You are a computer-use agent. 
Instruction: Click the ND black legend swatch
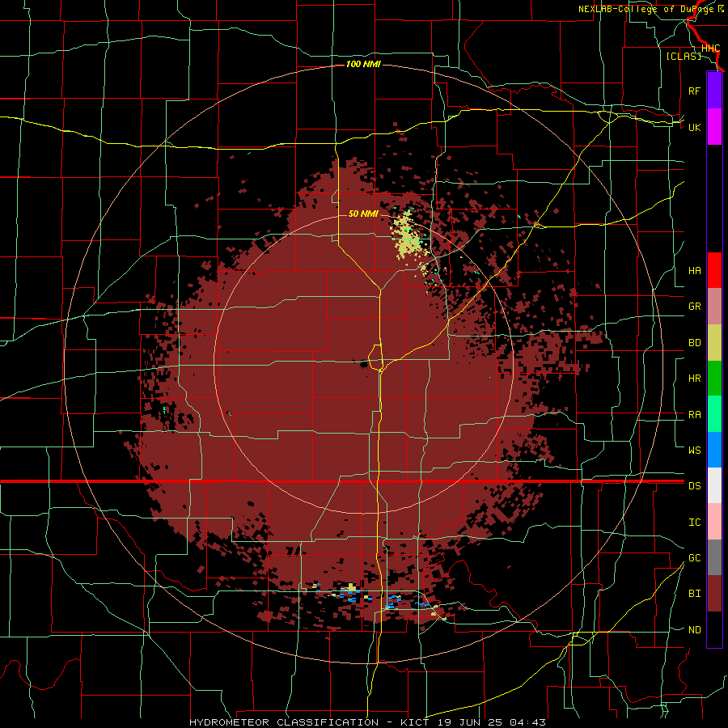coord(714,629)
